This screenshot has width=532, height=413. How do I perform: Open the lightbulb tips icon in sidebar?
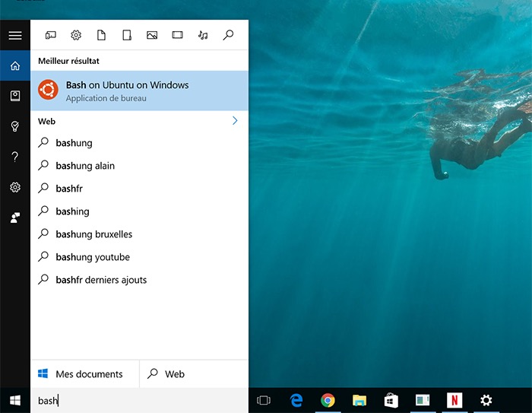click(15, 126)
